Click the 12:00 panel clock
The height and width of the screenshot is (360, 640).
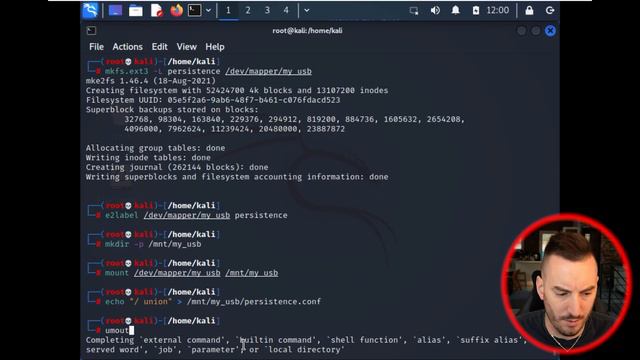(x=498, y=10)
